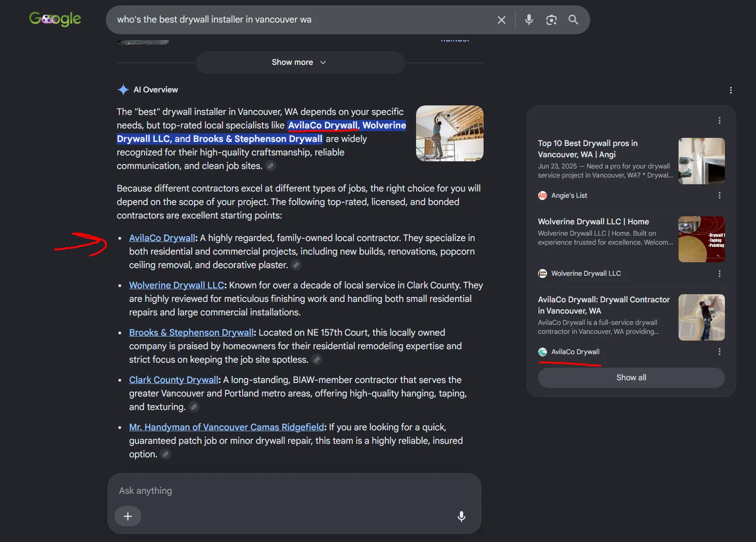Click source link icon after 'job site spotless'
This screenshot has width=756, height=542.
[x=317, y=360]
